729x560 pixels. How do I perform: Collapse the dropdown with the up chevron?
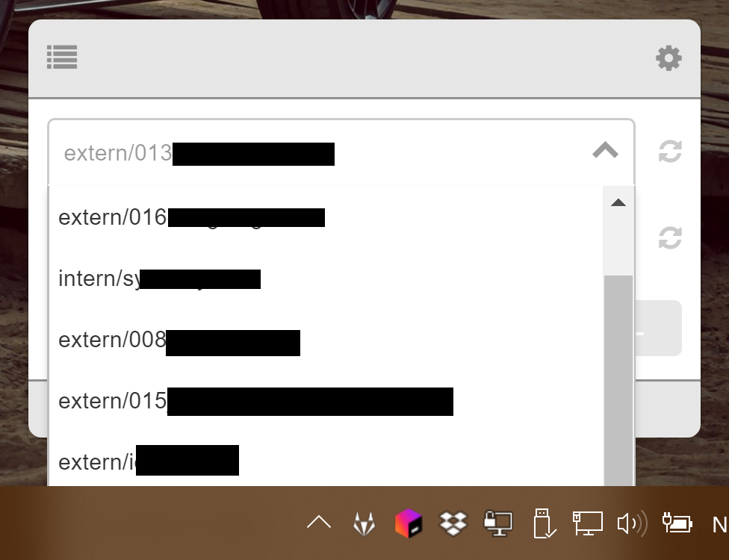605,151
